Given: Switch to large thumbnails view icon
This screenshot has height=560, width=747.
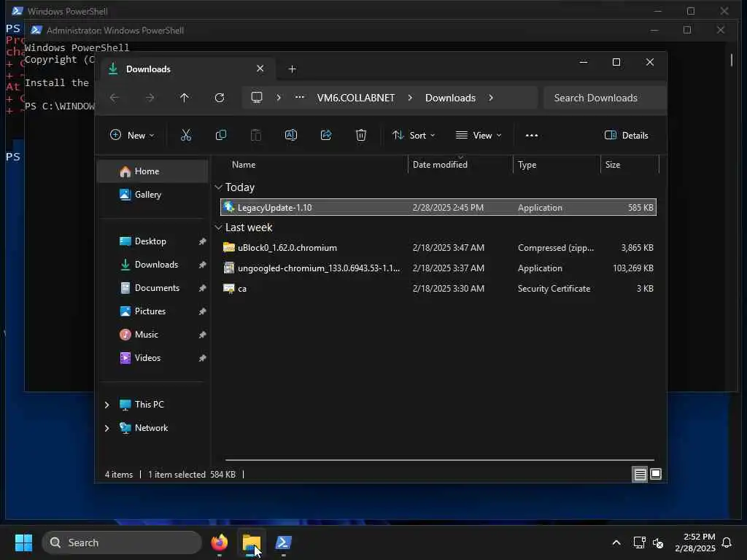Looking at the screenshot, I should (x=656, y=474).
